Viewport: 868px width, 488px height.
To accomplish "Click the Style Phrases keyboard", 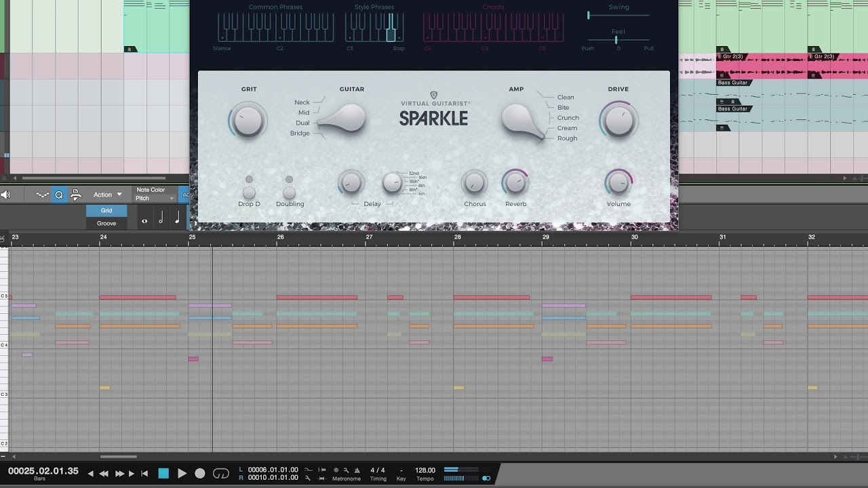I will tap(374, 28).
